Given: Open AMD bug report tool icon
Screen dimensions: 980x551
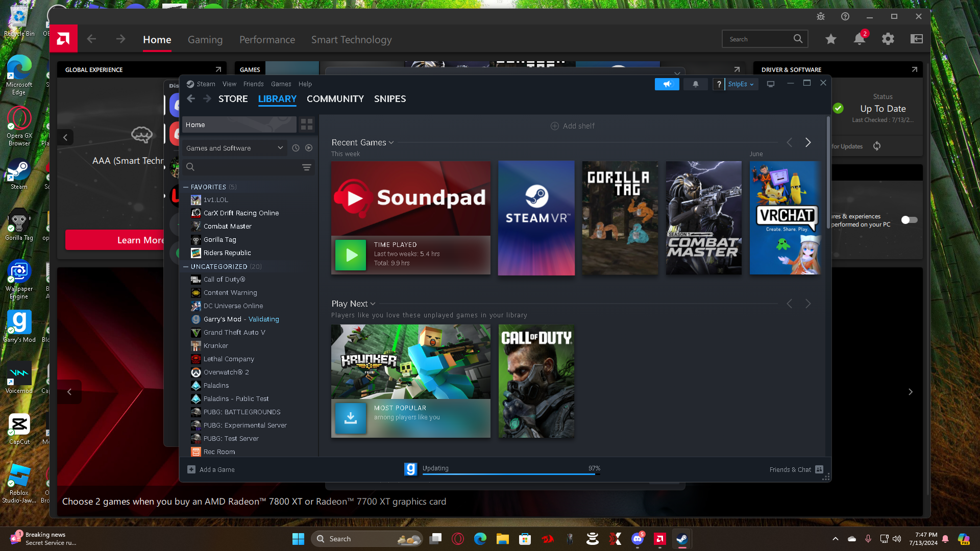Looking at the screenshot, I should [x=821, y=16].
